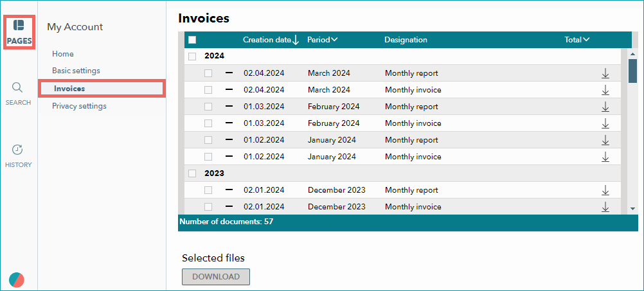Open the Invoices menu entry

[102, 89]
